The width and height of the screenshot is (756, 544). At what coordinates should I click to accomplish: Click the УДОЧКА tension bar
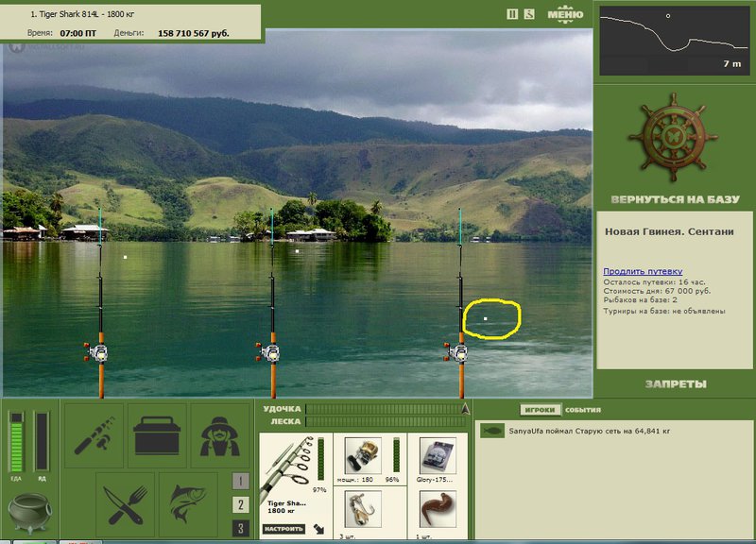[385, 409]
